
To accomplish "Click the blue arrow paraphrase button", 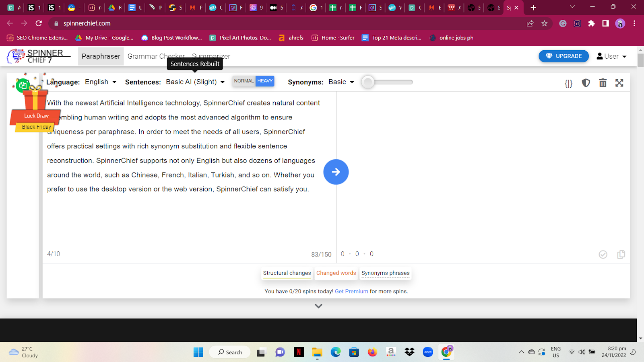I will (x=336, y=172).
